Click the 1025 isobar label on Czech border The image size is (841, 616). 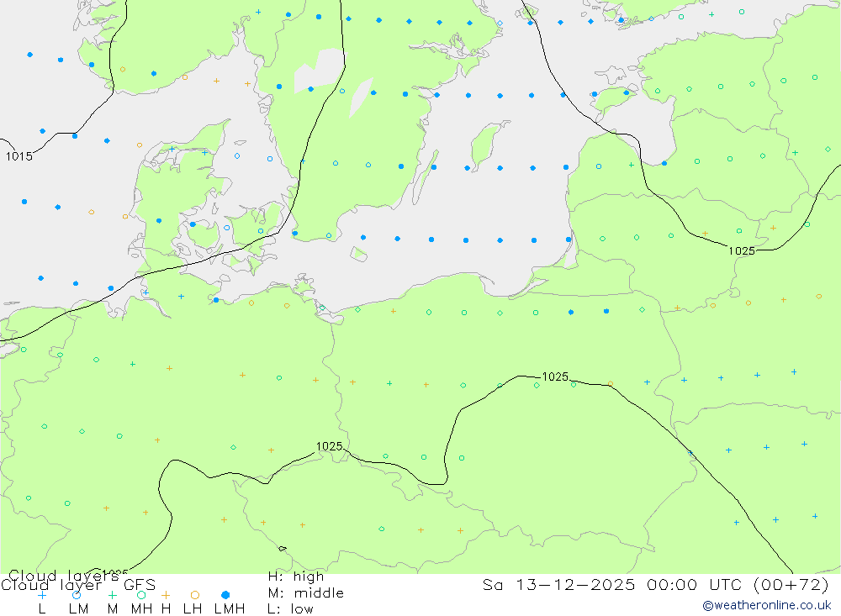pos(330,446)
